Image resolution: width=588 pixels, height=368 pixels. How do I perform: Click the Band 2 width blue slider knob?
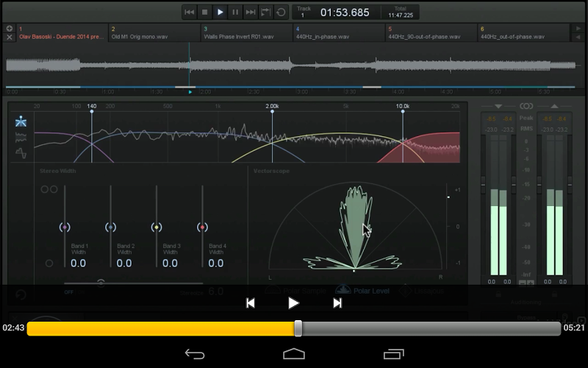point(111,227)
